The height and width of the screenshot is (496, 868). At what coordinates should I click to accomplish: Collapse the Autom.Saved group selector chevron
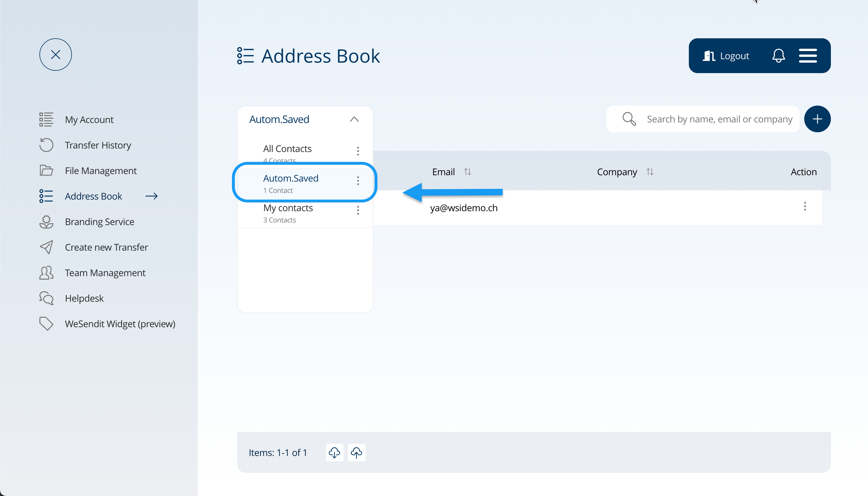pos(354,119)
